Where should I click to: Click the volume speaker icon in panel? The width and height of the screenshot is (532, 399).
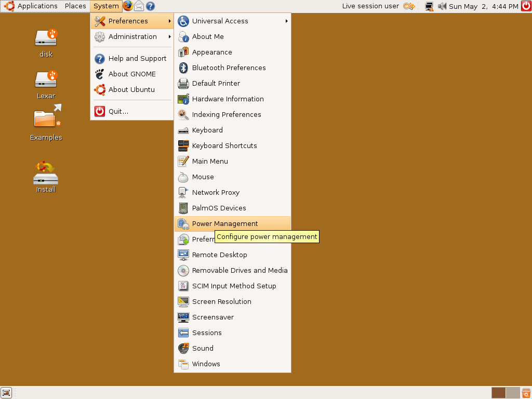point(442,6)
